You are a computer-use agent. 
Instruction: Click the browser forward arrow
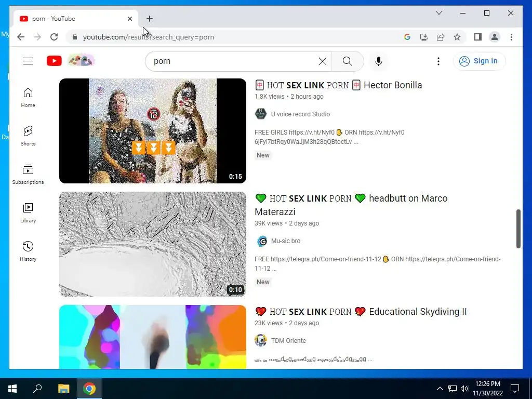37,37
